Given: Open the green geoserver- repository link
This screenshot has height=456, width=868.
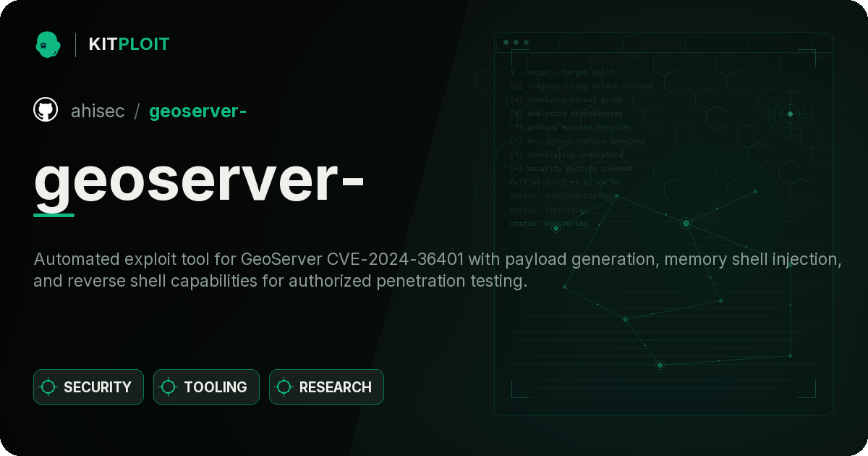Looking at the screenshot, I should [x=198, y=111].
